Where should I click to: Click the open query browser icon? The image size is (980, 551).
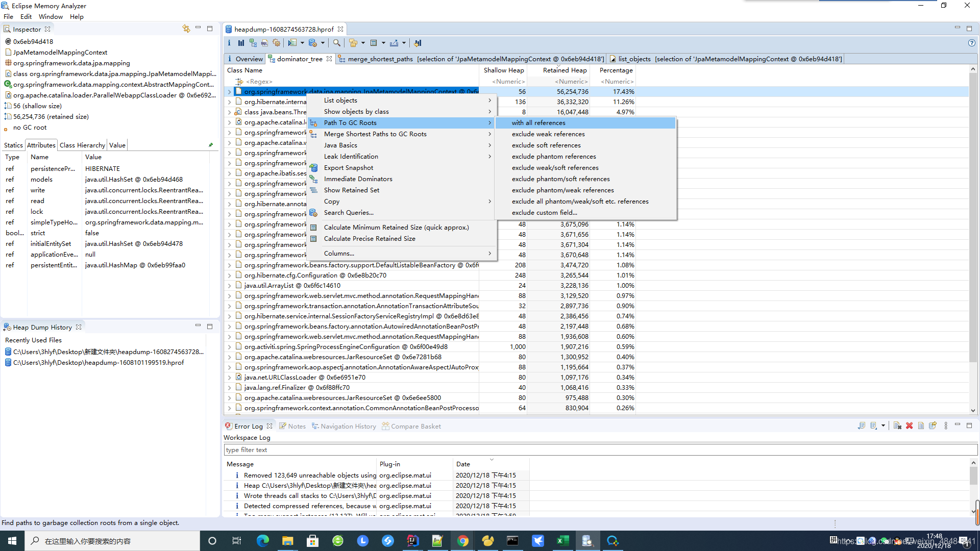coord(313,43)
